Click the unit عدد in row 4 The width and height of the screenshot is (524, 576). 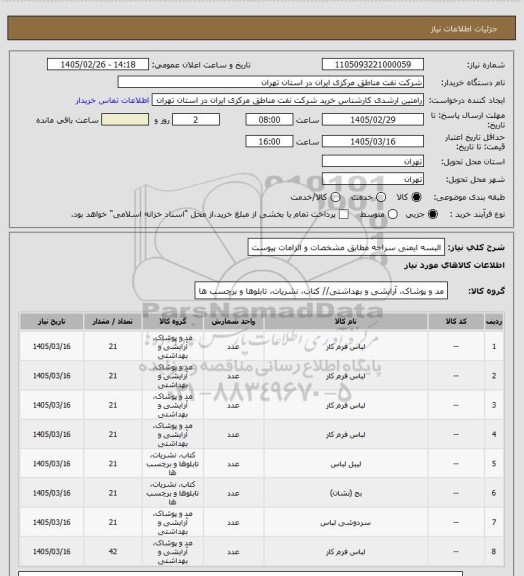click(233, 435)
